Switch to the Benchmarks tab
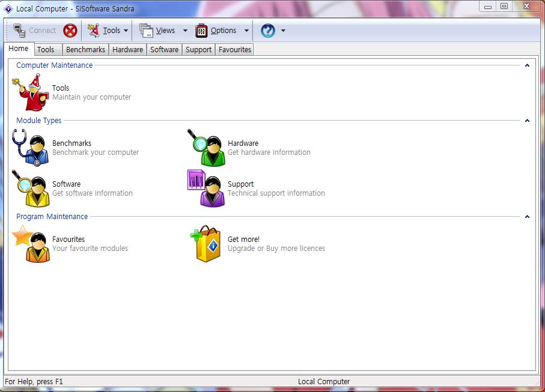The height and width of the screenshot is (392, 545). (85, 50)
